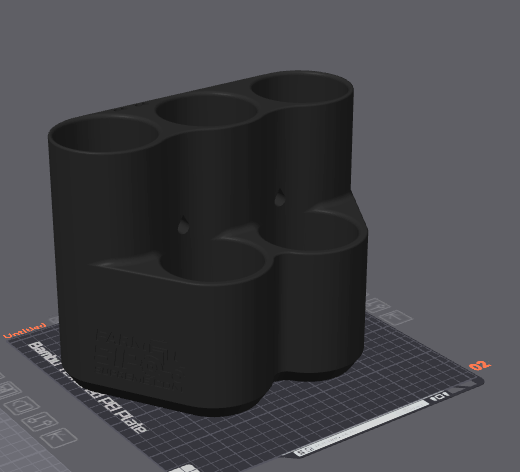520x472 pixels.
Task: Open plate settings sliders icon on plate 02
Action: (378, 305)
